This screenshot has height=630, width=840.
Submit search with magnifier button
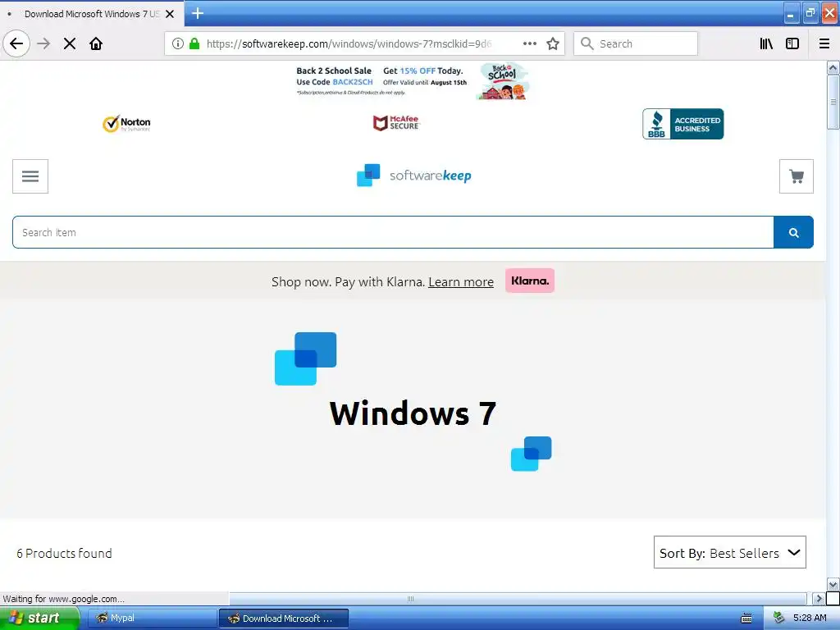pyautogui.click(x=793, y=232)
